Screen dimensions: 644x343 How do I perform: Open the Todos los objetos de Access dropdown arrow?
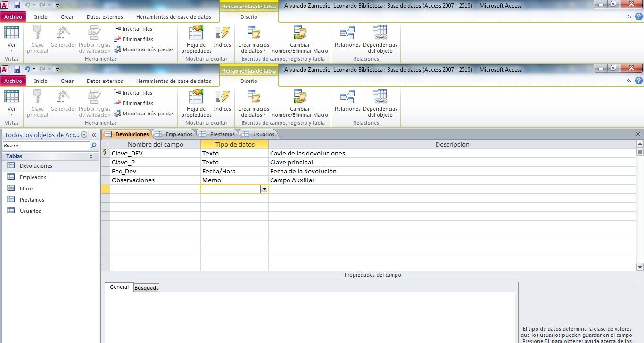(x=84, y=135)
